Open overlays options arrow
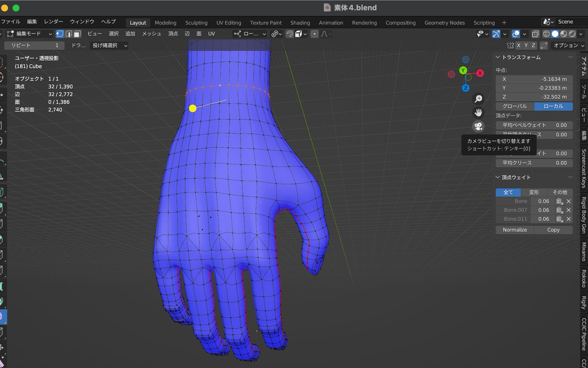Image resolution: width=588 pixels, height=368 pixels. pos(524,34)
